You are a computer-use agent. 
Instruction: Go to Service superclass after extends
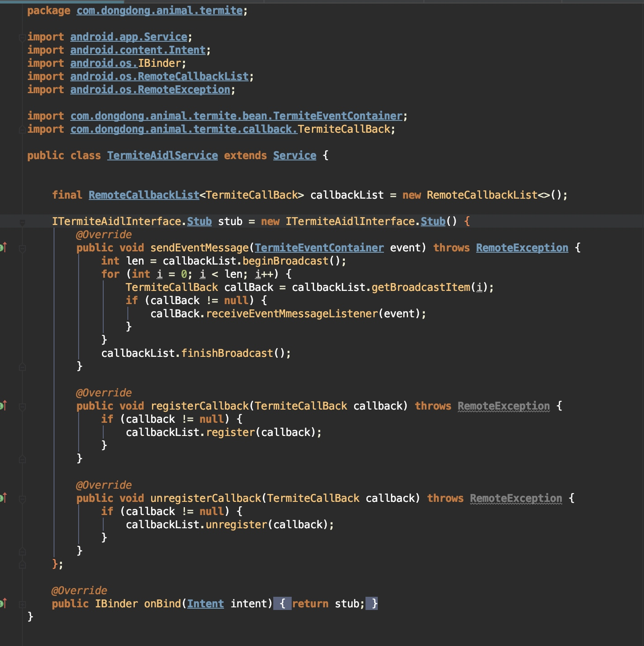pyautogui.click(x=295, y=156)
